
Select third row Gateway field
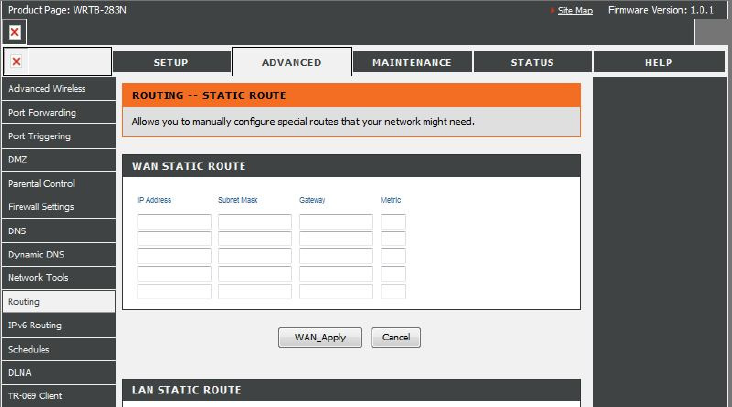click(336, 256)
